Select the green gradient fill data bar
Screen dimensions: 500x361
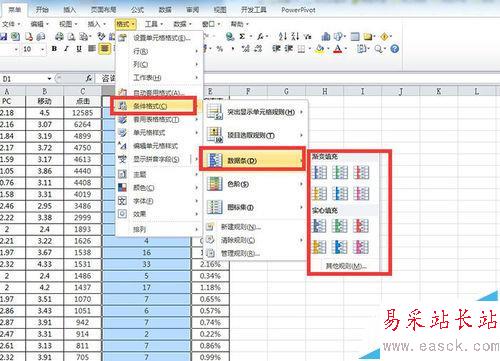340,172
